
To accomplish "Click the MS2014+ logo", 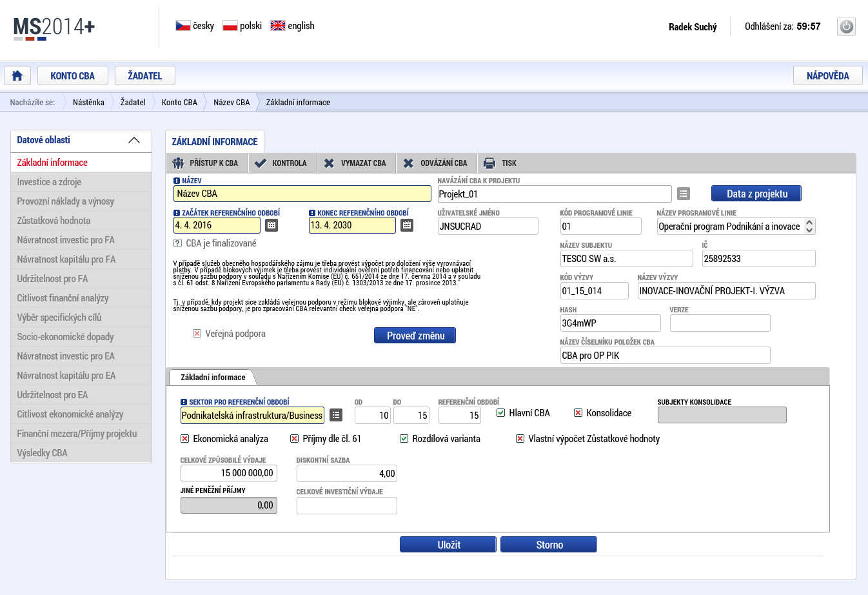I will pyautogui.click(x=54, y=28).
